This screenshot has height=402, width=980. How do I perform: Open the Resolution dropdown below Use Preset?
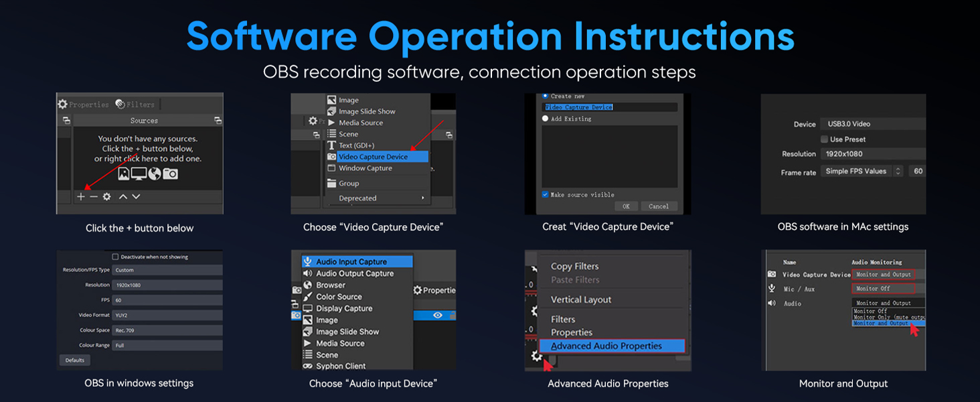tap(874, 154)
